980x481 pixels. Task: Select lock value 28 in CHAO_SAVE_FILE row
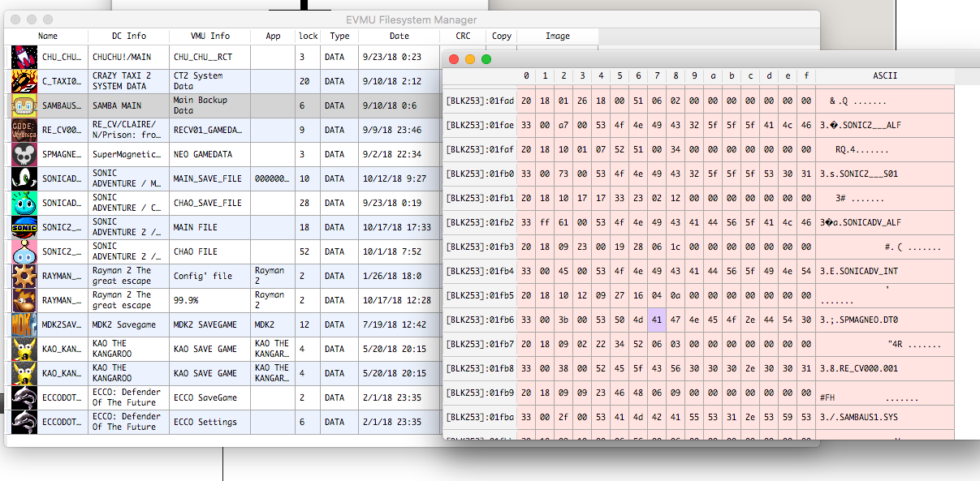click(x=304, y=203)
